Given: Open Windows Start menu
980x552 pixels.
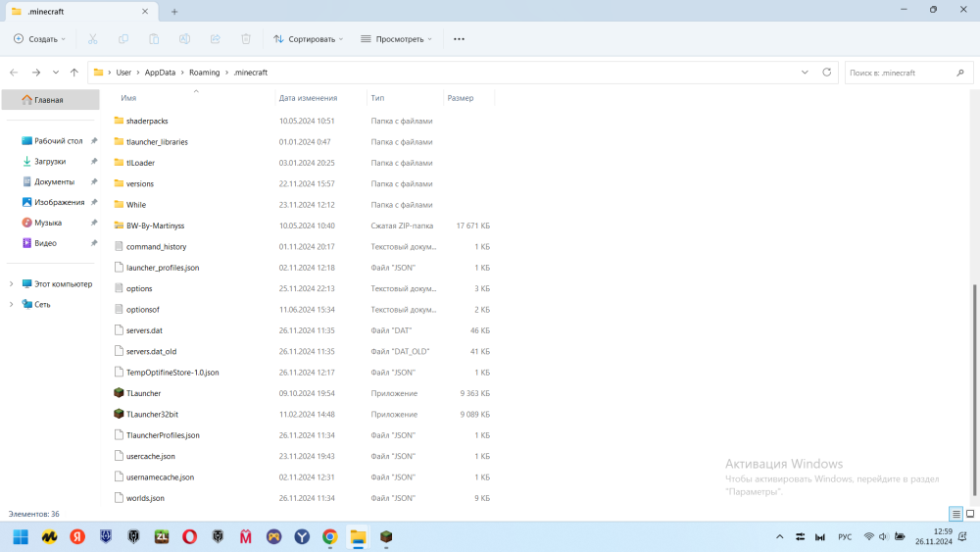Looking at the screenshot, I should point(21,537).
